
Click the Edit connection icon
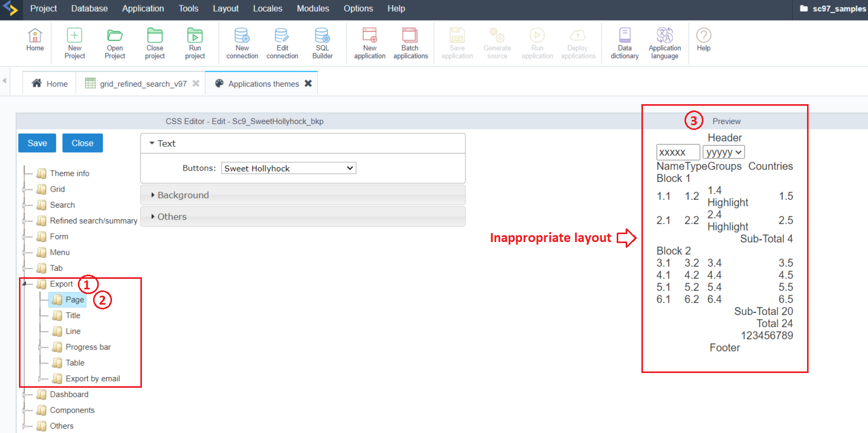(x=282, y=44)
